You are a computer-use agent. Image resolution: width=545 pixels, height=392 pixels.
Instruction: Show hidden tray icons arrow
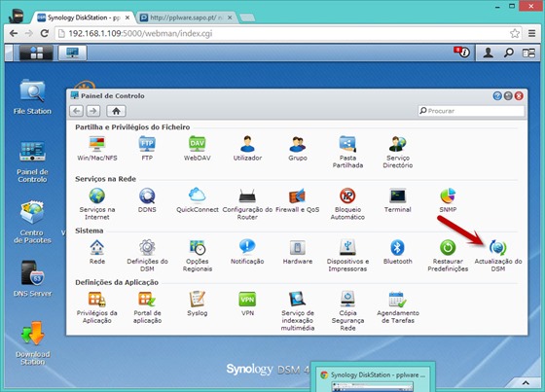tap(526, 382)
